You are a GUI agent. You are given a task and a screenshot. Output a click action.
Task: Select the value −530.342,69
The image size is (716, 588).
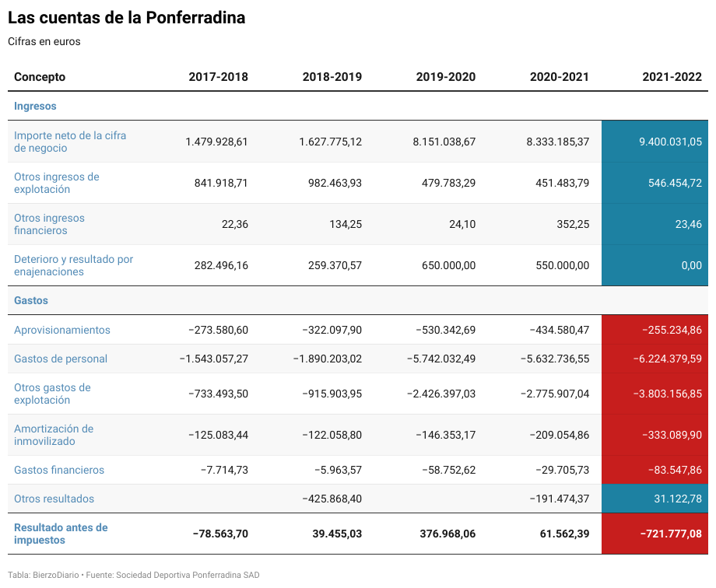[x=446, y=330]
